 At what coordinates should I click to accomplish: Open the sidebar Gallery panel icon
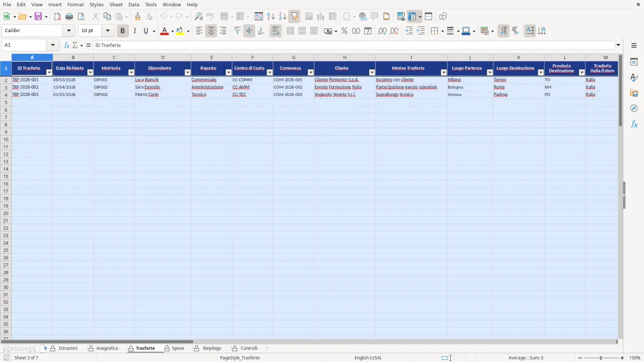point(634,93)
